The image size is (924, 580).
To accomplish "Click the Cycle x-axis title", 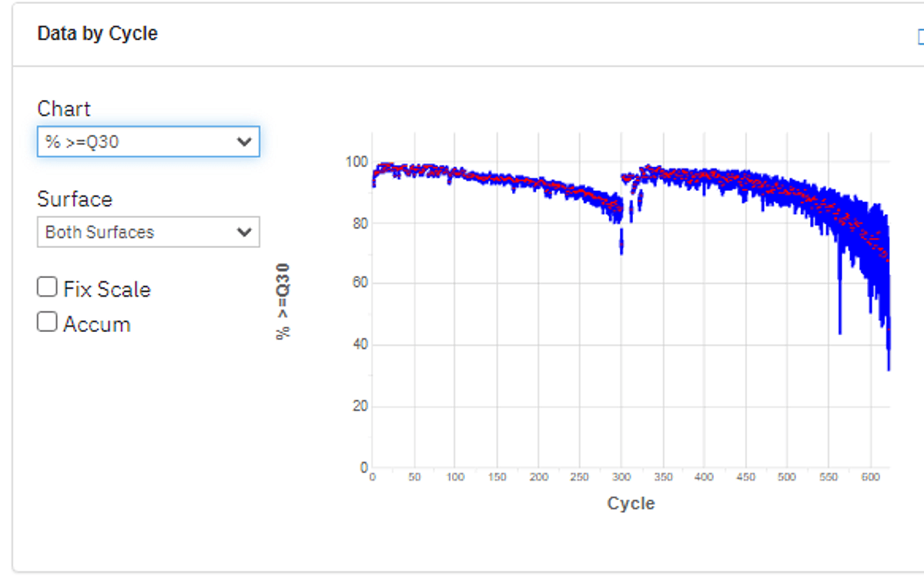I will click(x=631, y=504).
